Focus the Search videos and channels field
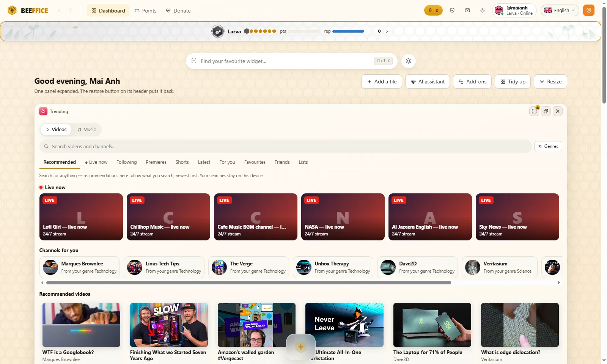 pos(285,146)
